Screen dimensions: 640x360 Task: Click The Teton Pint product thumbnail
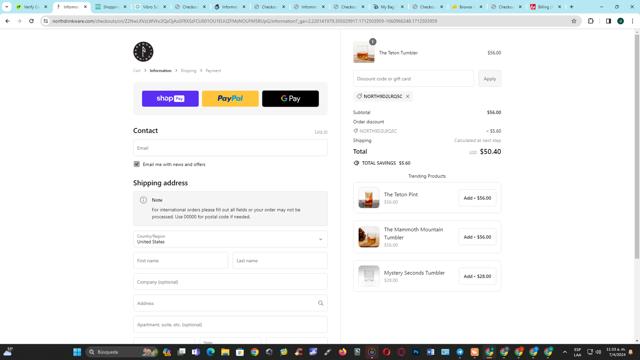(369, 198)
